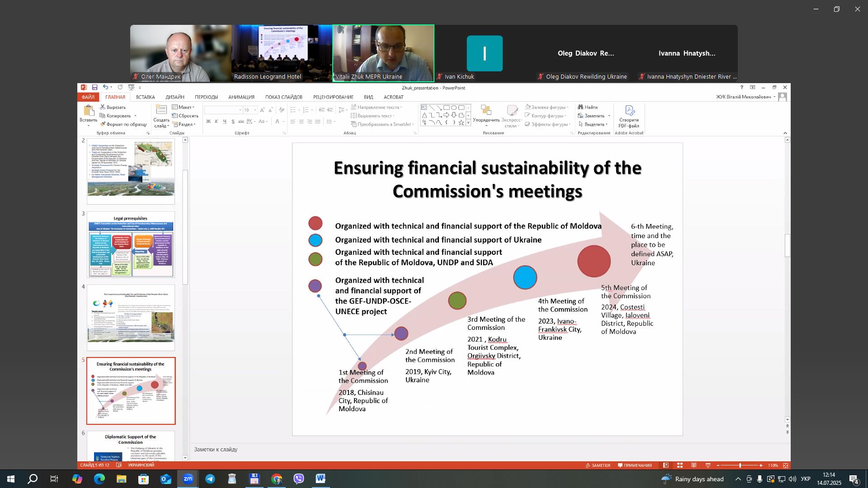Screen dimensions: 868x488
Task: Click the zoom slider handle
Action: pyautogui.click(x=740, y=465)
